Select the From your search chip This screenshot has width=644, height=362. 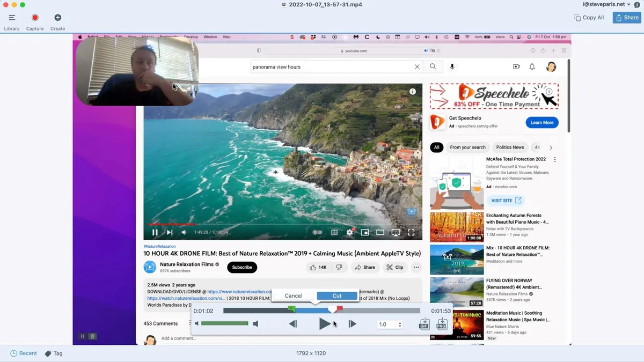pyautogui.click(x=467, y=147)
